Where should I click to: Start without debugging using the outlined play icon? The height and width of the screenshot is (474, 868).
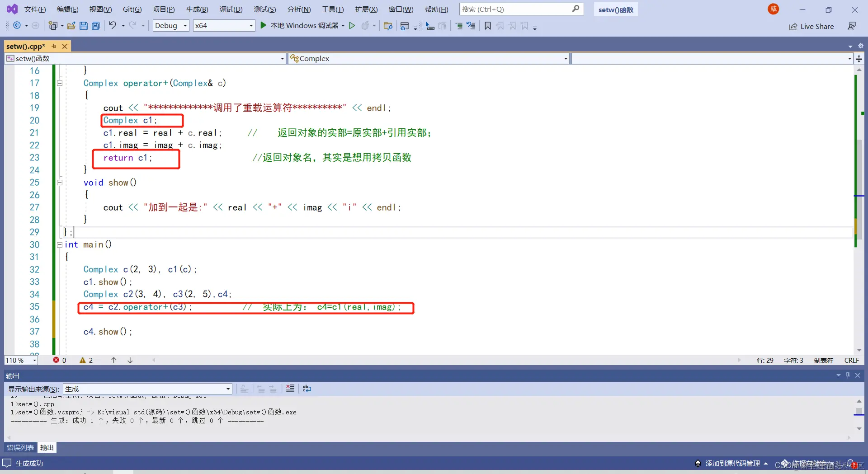pos(352,26)
